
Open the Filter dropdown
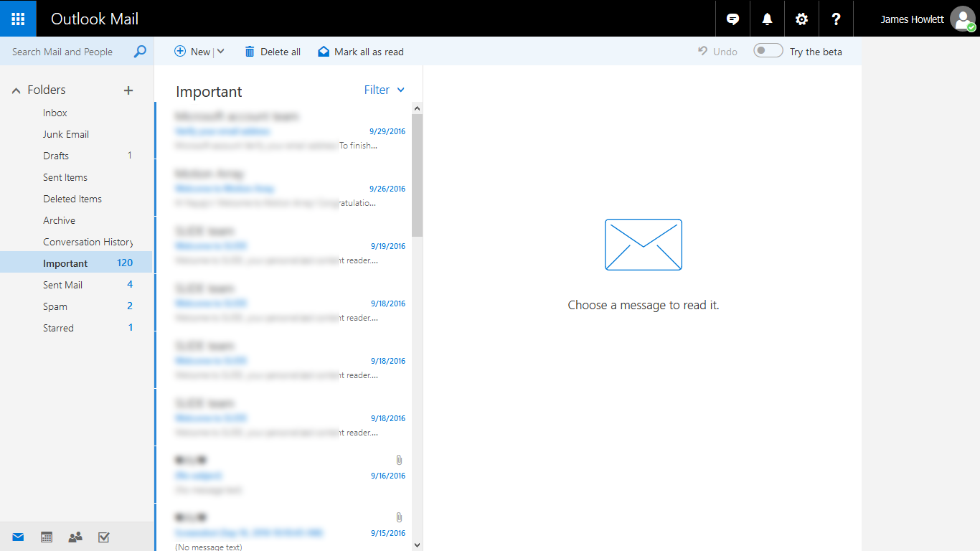pyautogui.click(x=384, y=90)
